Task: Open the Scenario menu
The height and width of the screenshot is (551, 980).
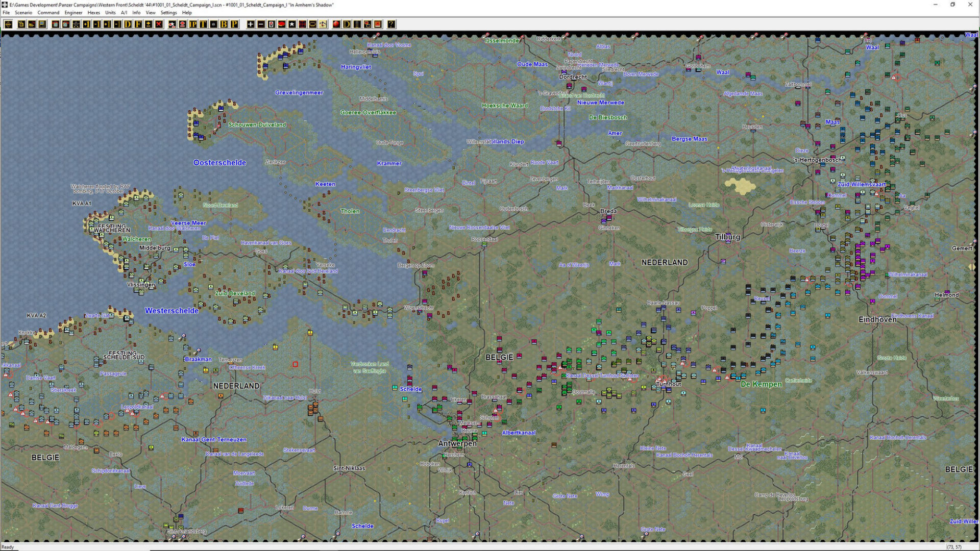Action: (x=23, y=13)
